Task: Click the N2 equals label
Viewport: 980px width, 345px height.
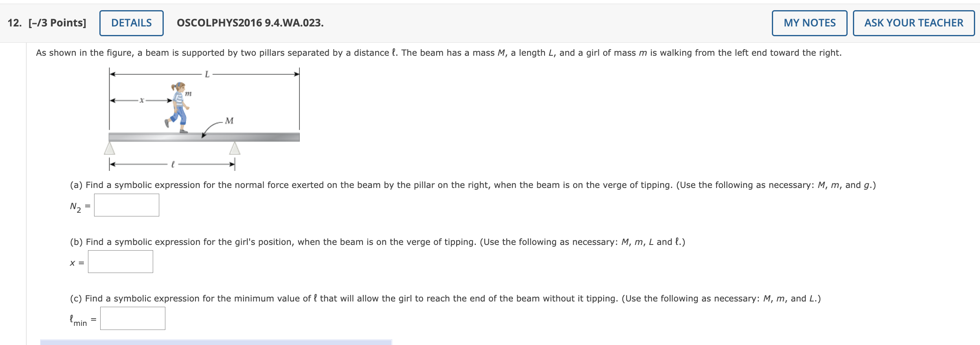Action: coord(79,207)
